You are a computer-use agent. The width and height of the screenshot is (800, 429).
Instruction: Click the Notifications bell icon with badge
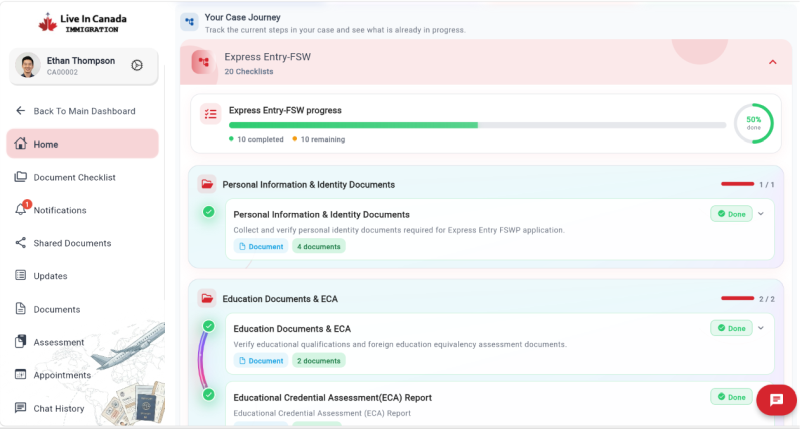tap(21, 209)
